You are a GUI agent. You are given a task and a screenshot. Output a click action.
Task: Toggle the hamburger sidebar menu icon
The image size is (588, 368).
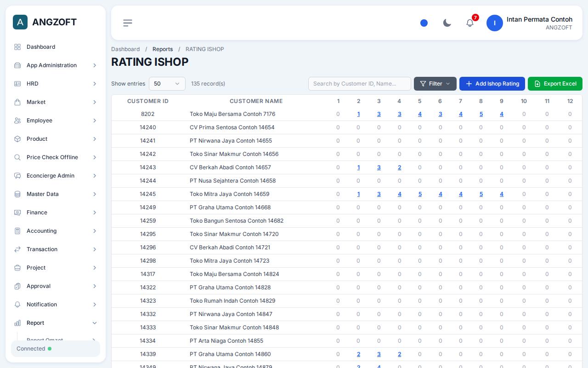click(x=128, y=23)
